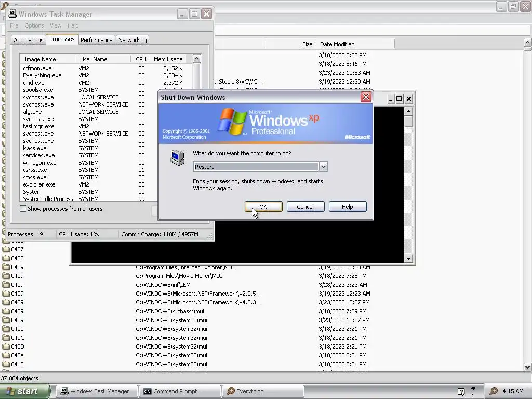Switch to Performance tab in Task Manager
532x399 pixels.
[96, 40]
